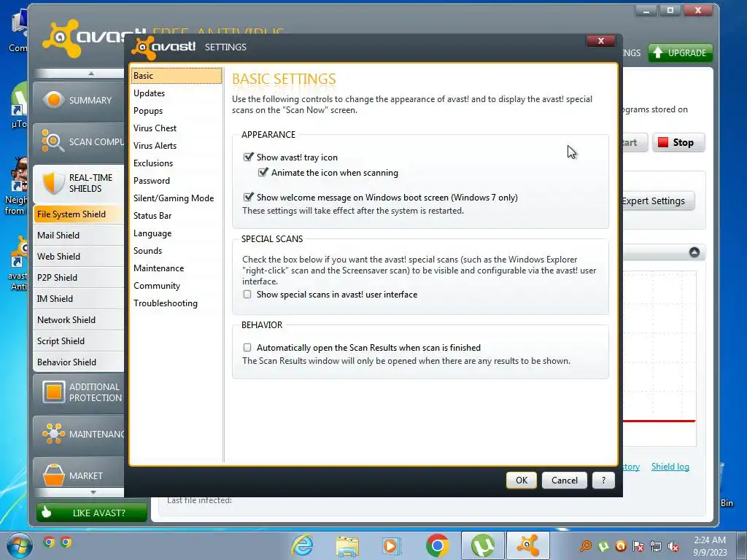
Task: Click the second pinned small Chrome icon
Action: click(66, 542)
